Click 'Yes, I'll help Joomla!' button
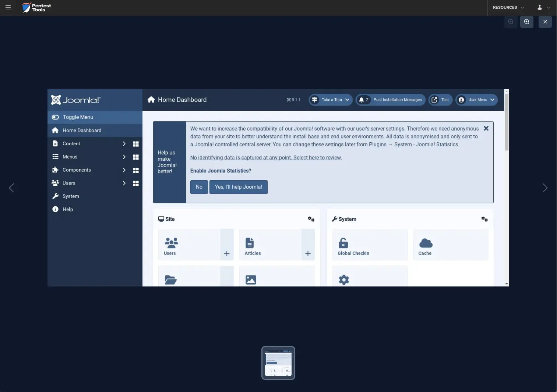 239,187
